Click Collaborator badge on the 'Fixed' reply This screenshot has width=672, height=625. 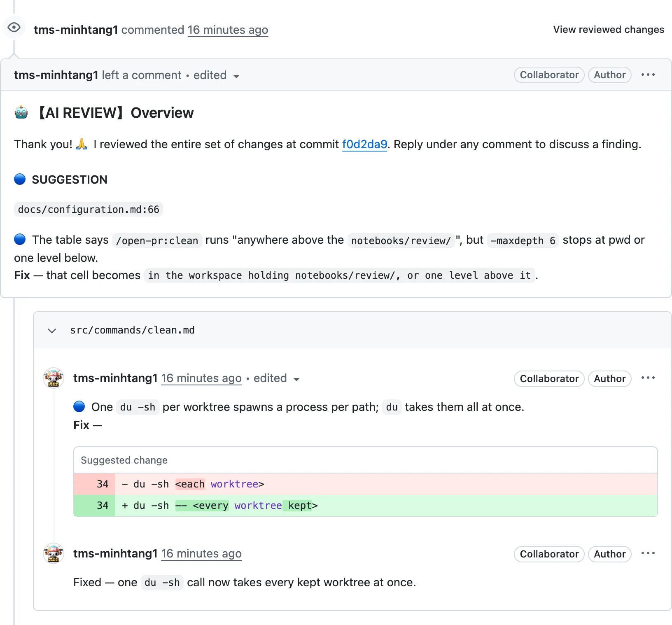(x=549, y=554)
